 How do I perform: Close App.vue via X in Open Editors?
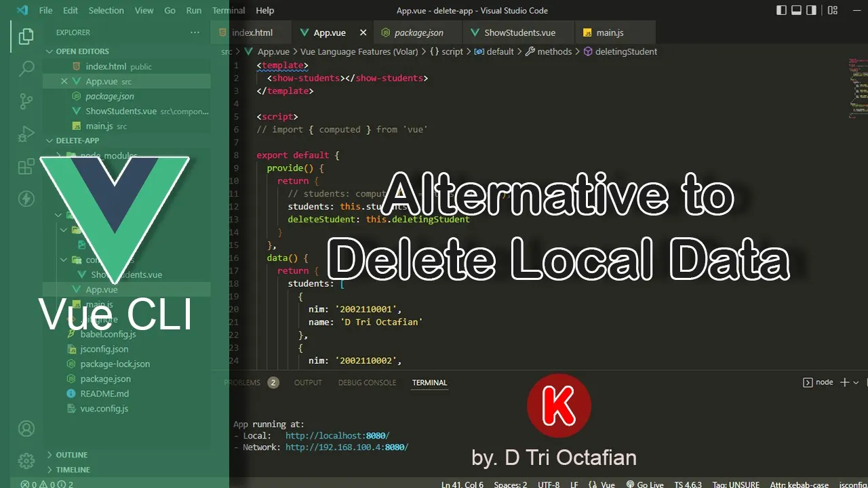click(64, 81)
